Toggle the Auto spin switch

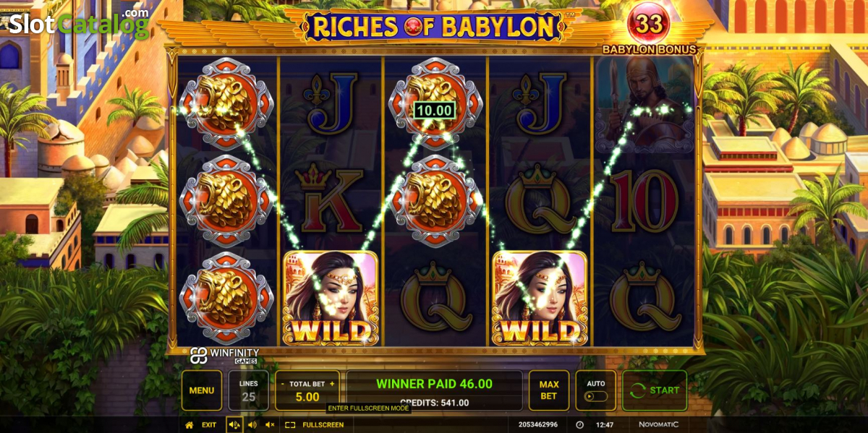(x=596, y=397)
